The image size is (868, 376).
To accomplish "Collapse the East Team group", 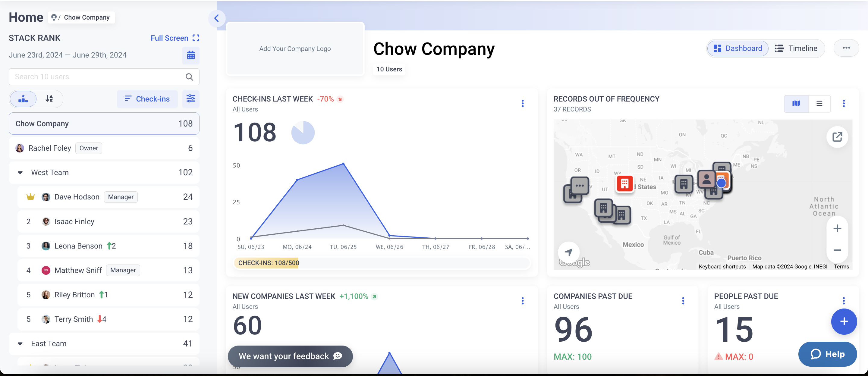I will point(20,344).
